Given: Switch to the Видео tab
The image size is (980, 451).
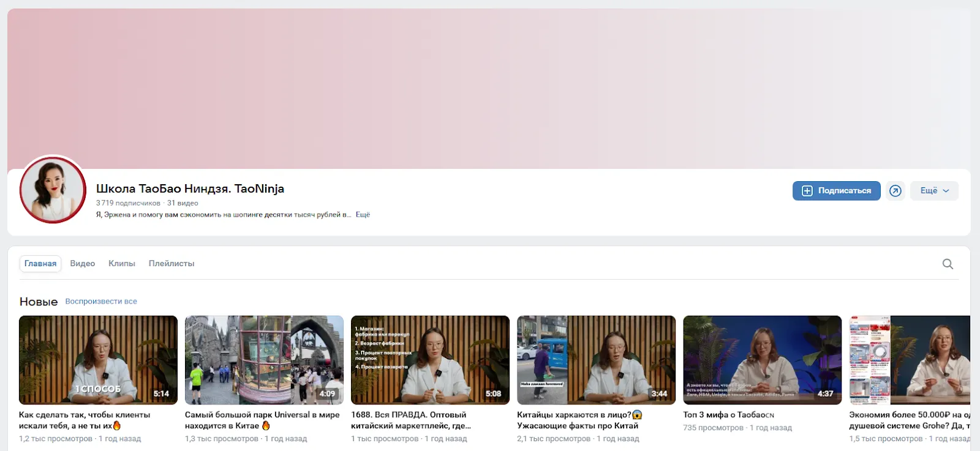Looking at the screenshot, I should tap(82, 264).
